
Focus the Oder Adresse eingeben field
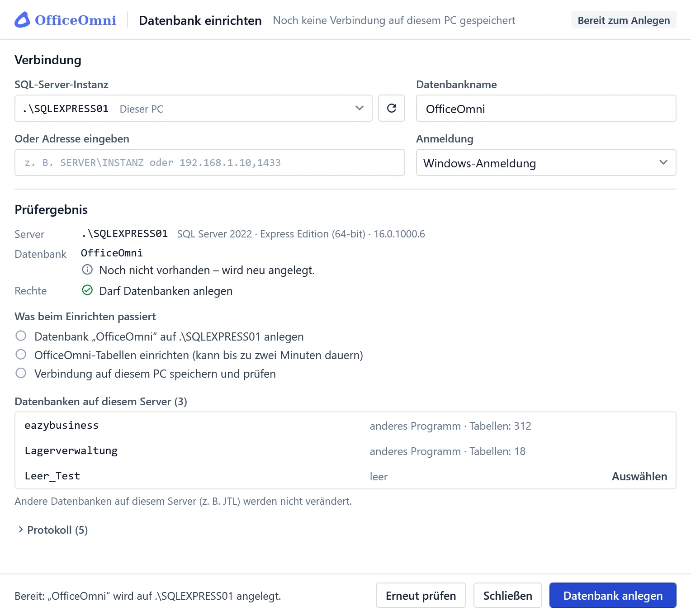[210, 162]
